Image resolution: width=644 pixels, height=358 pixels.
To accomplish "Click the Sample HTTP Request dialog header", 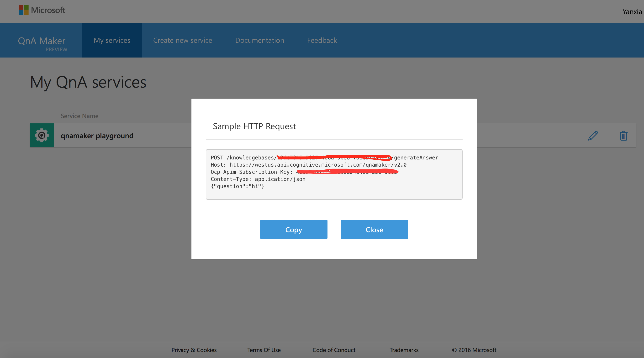I will pos(254,126).
